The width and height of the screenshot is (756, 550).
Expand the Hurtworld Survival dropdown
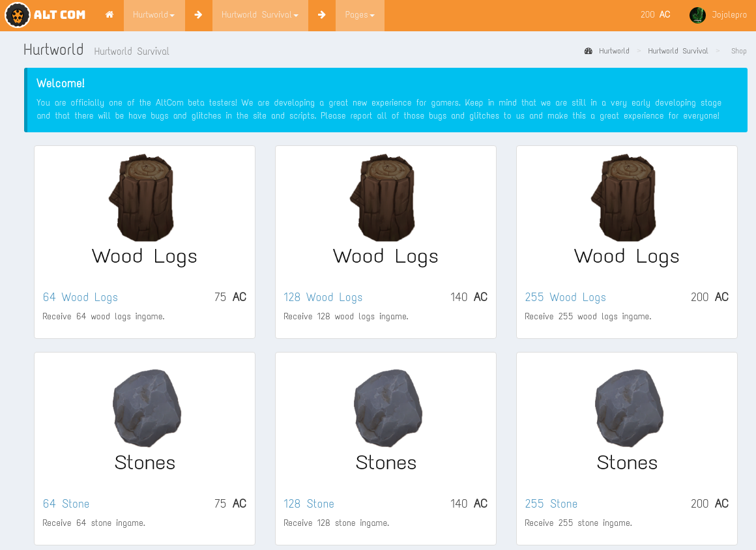(260, 15)
